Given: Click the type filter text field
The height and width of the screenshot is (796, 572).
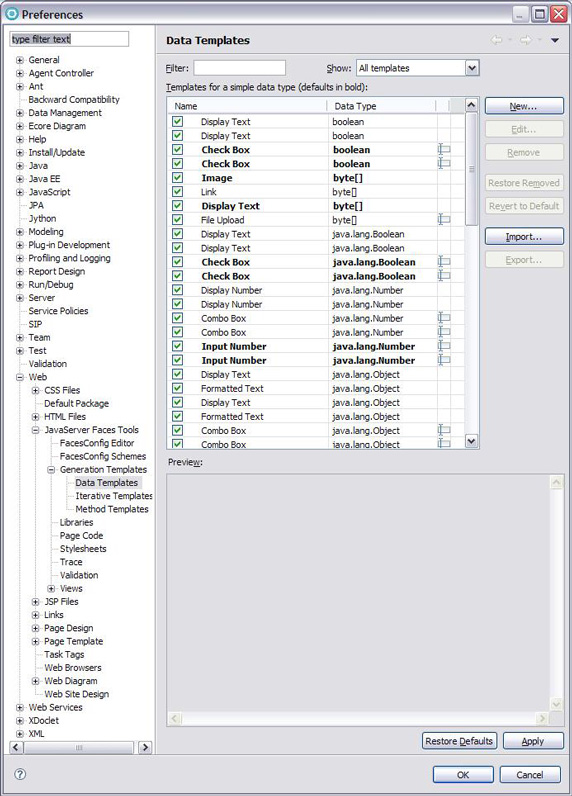Looking at the screenshot, I should (69, 39).
